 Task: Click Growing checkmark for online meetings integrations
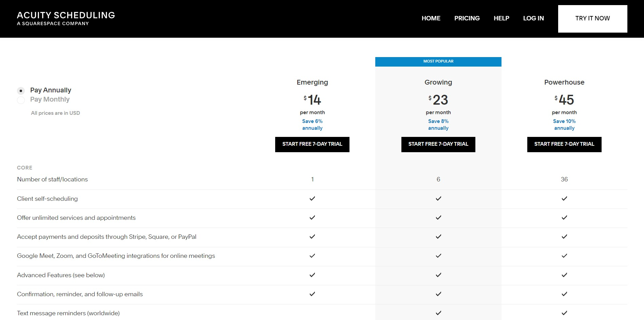(438, 255)
